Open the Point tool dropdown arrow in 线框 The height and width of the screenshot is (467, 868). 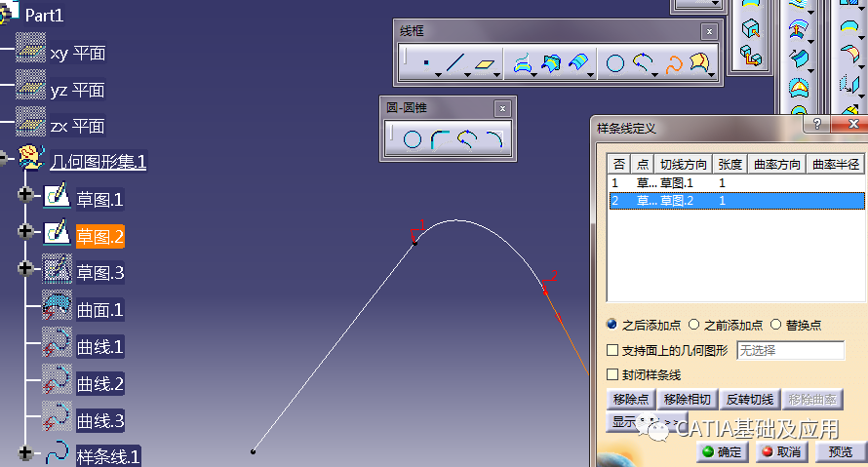pyautogui.click(x=439, y=75)
